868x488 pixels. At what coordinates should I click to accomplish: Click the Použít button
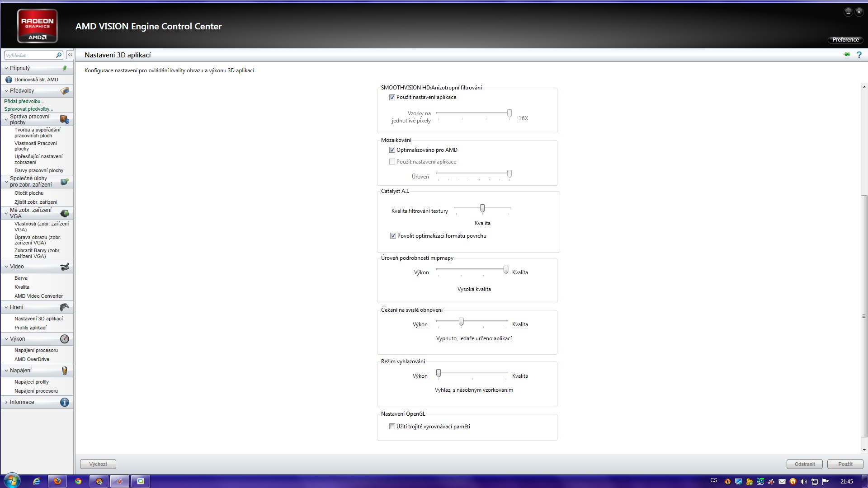point(845,464)
